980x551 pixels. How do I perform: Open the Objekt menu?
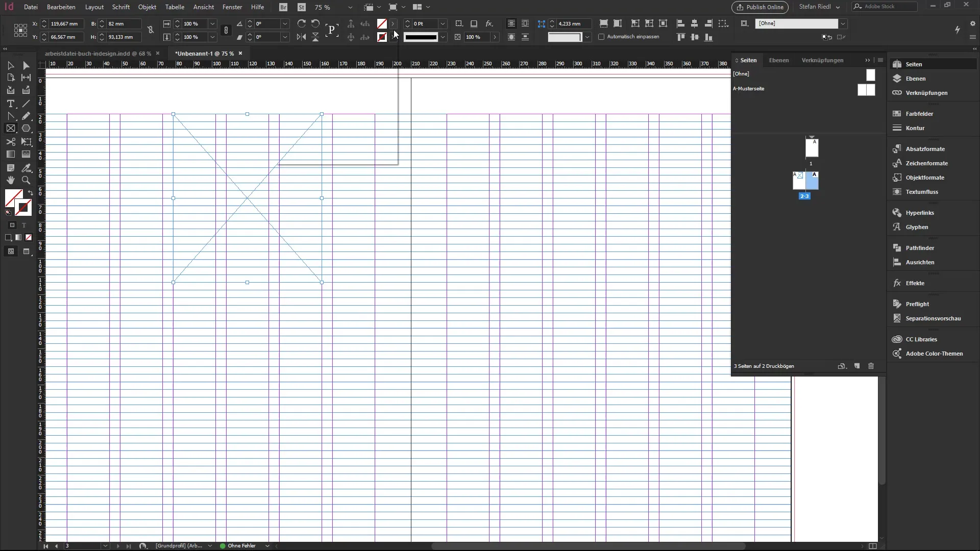point(147,7)
